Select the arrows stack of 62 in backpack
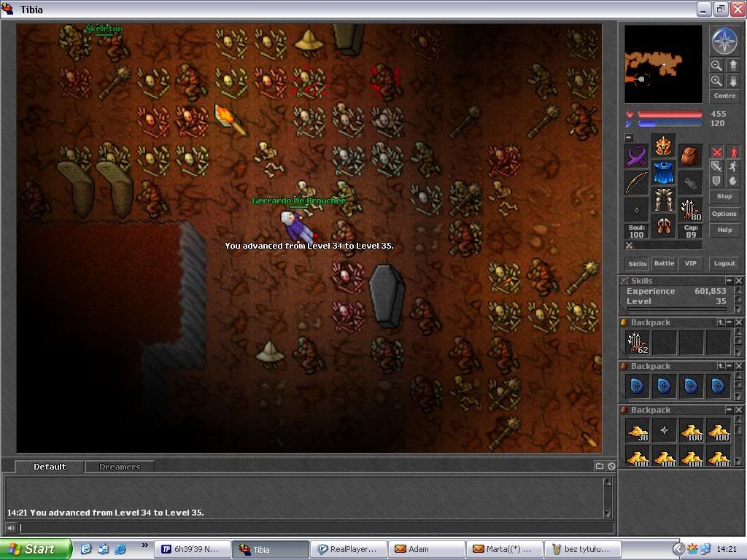 (x=637, y=343)
